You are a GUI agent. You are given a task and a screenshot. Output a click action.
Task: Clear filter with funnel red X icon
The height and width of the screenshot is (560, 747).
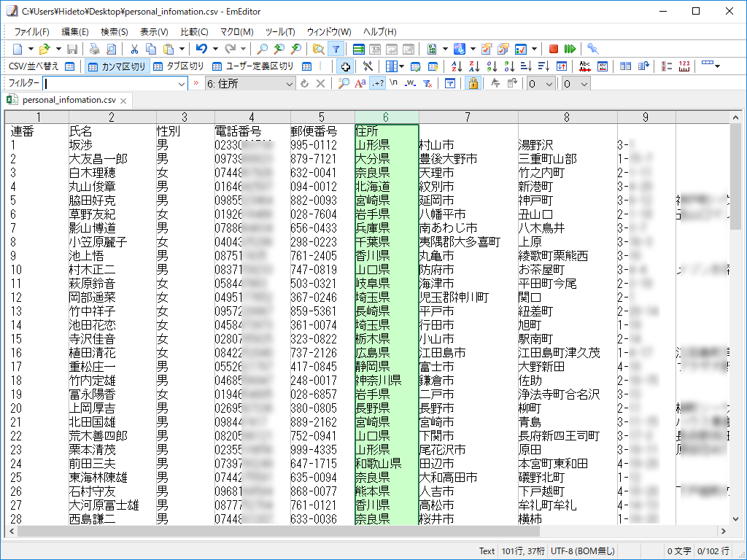pyautogui.click(x=427, y=84)
